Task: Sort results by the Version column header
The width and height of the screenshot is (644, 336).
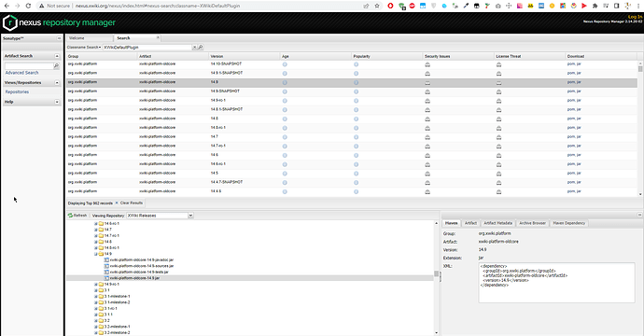Action: (x=245, y=56)
